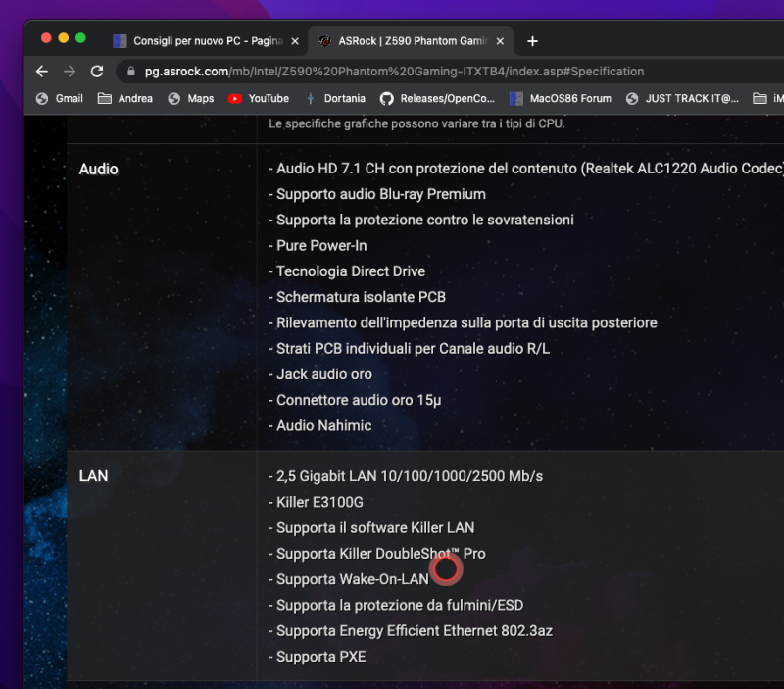The width and height of the screenshot is (784, 689).
Task: Click the padlock icon in the address bar
Action: point(130,72)
